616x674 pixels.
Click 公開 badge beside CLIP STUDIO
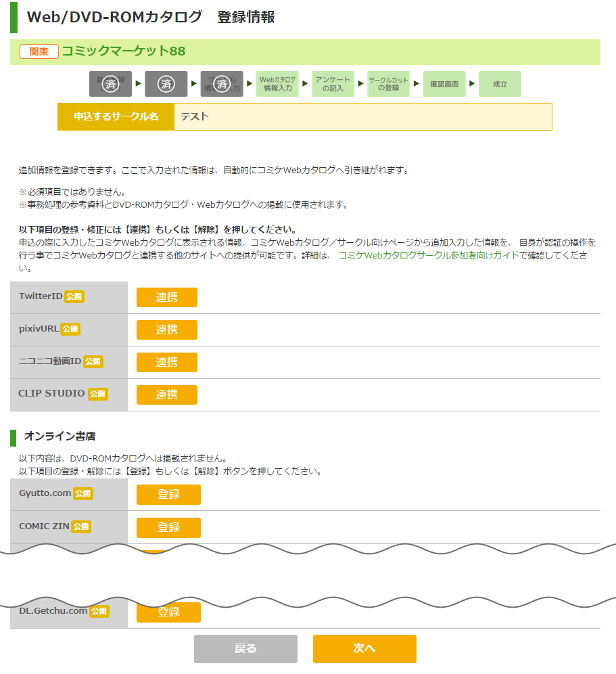[98, 394]
